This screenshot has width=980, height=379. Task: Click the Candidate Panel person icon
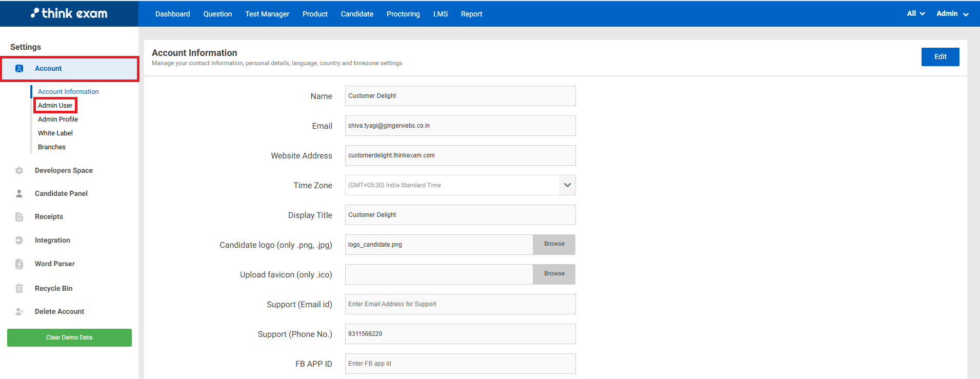coord(19,194)
